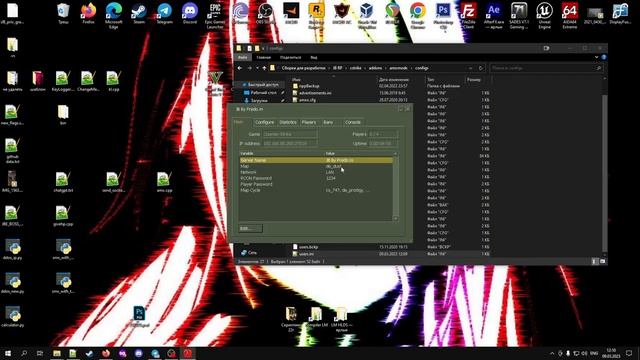Image resolution: width=640 pixels, height=360 pixels.
Task: Select the giveitp.cpp desktop file
Action: (63, 216)
